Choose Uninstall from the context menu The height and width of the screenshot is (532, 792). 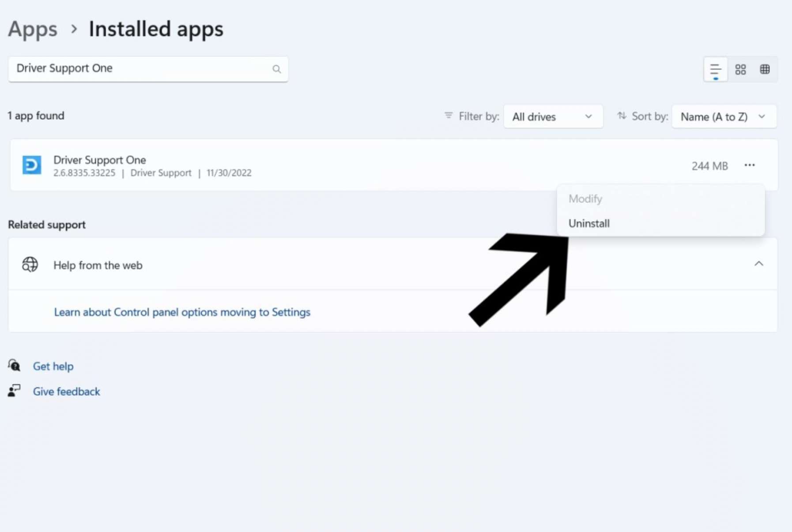(660, 223)
